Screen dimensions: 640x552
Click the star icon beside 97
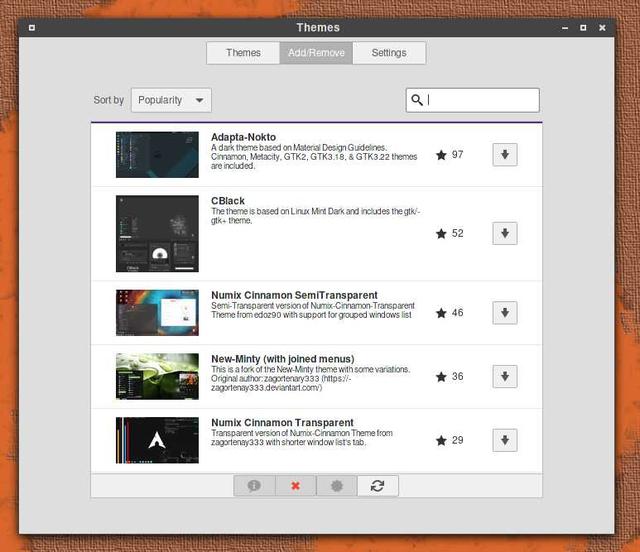pos(441,155)
